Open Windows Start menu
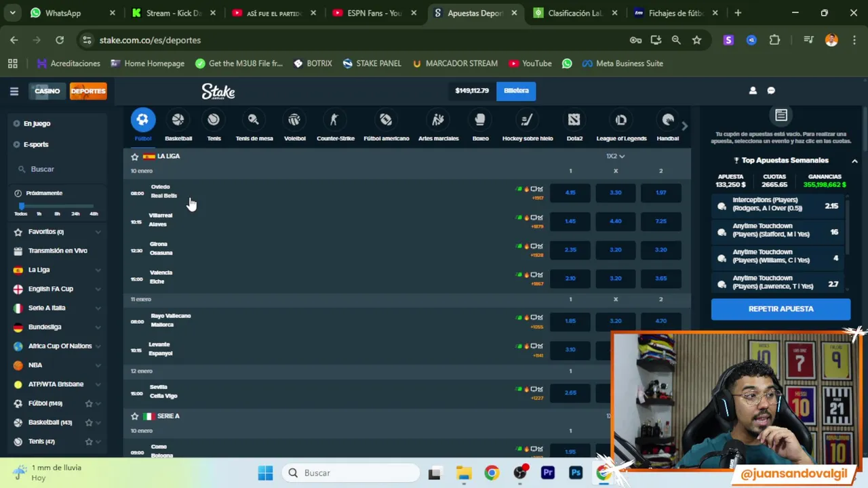 [265, 473]
